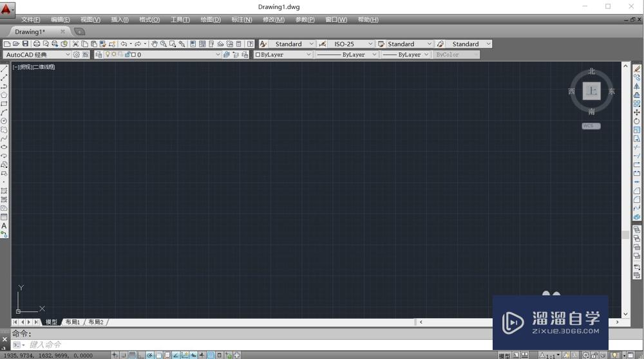Click the Trim tool in Modify toolbar
This screenshot has width=644, height=359.
coord(637,147)
